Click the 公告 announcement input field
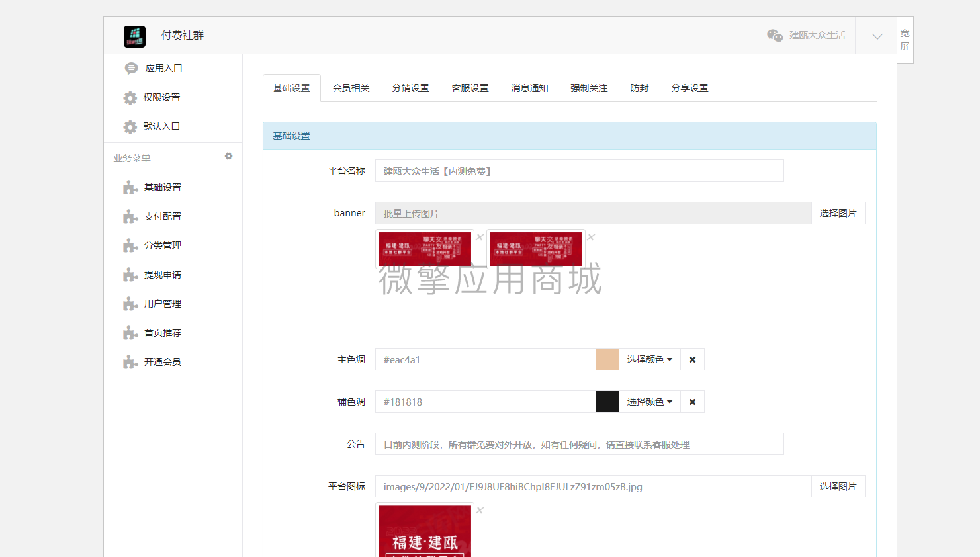The height and width of the screenshot is (557, 980). tap(580, 444)
